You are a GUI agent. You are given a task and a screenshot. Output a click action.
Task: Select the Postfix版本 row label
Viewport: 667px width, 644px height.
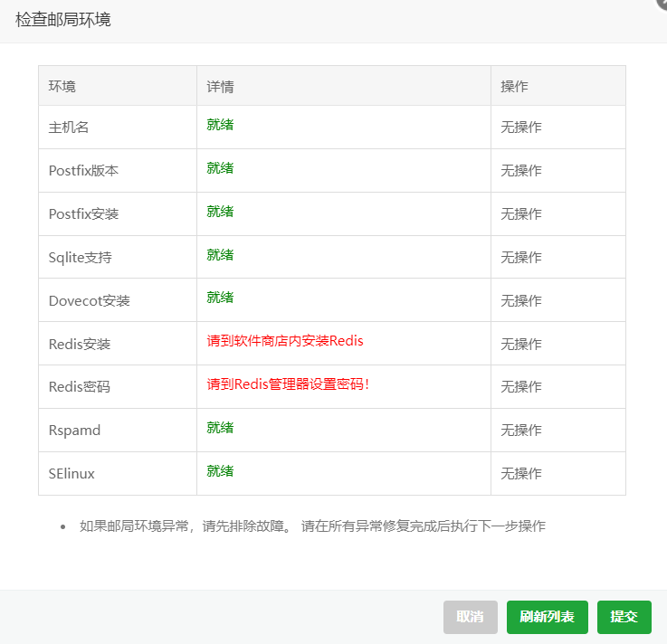pyautogui.click(x=83, y=170)
